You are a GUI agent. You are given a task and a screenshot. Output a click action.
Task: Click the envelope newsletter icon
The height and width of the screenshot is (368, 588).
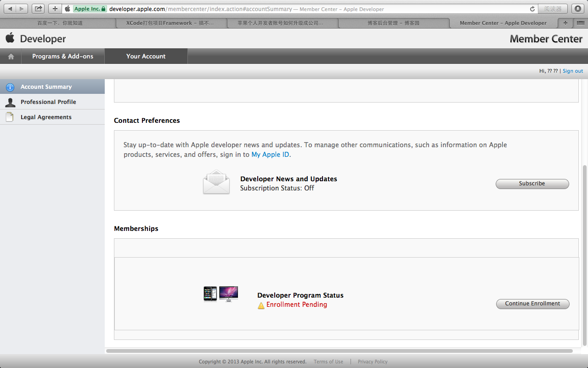pos(216,182)
